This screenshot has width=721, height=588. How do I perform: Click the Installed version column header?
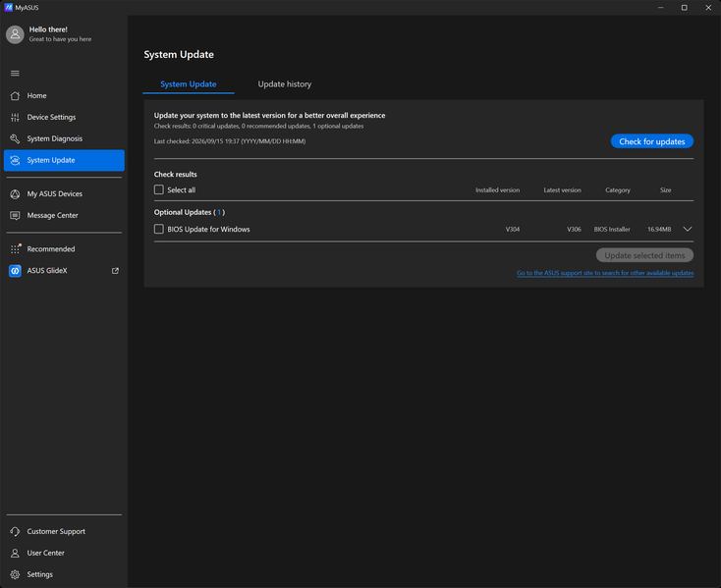click(497, 190)
